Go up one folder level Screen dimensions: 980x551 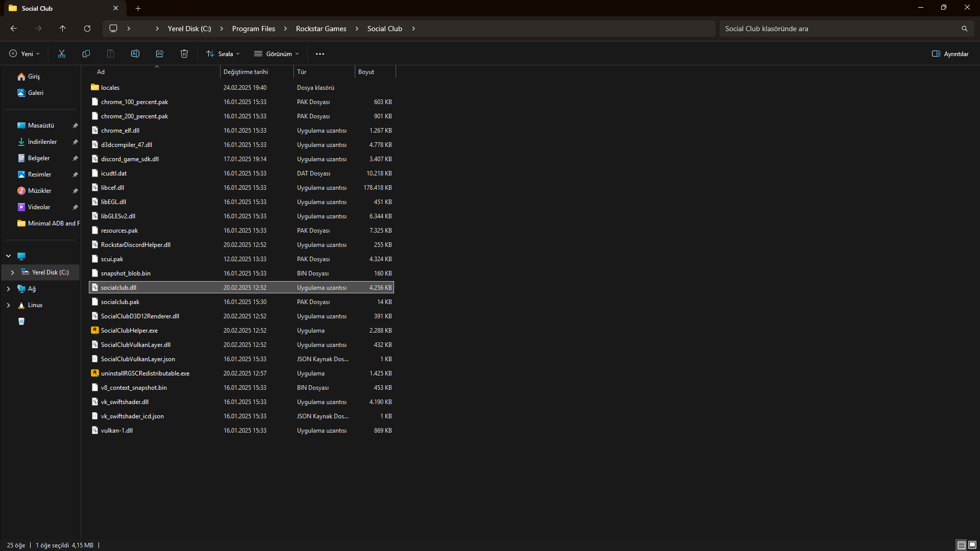click(x=63, y=29)
